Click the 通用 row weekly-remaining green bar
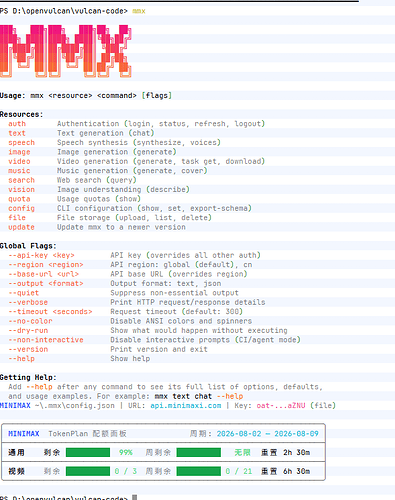Viewport: 395px width, 500px height. (199, 452)
